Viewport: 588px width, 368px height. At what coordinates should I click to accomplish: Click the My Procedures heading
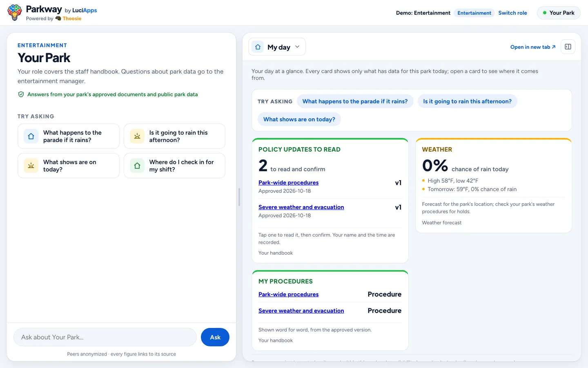[285, 281]
